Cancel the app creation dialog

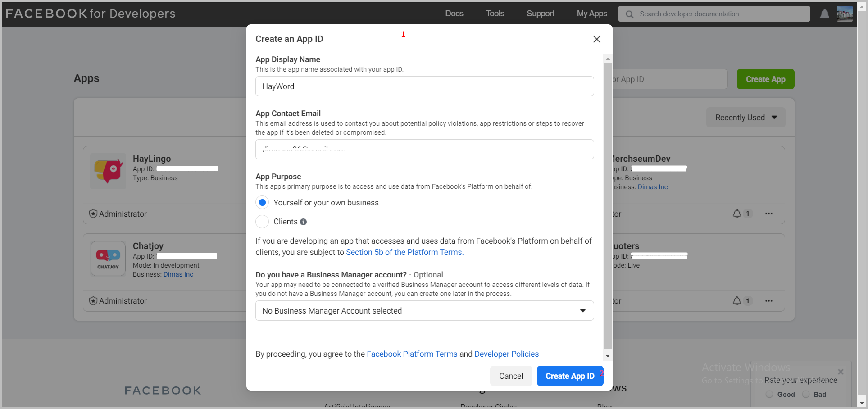coord(511,376)
